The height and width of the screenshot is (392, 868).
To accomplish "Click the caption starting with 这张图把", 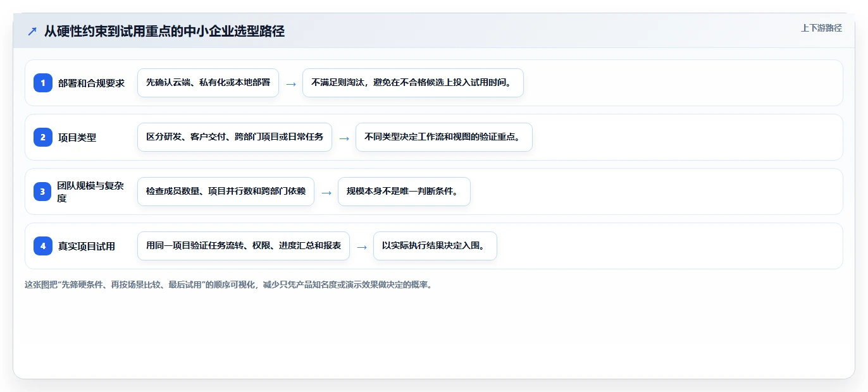I will 228,285.
